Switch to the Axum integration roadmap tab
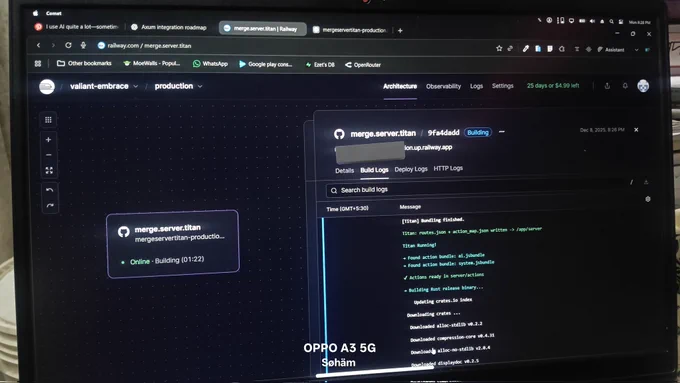This screenshot has height=383, width=680. tap(169, 27)
